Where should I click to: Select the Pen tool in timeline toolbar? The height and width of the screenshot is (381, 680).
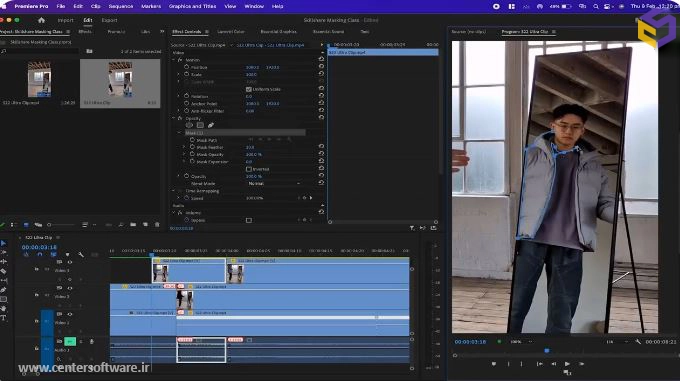click(3, 290)
